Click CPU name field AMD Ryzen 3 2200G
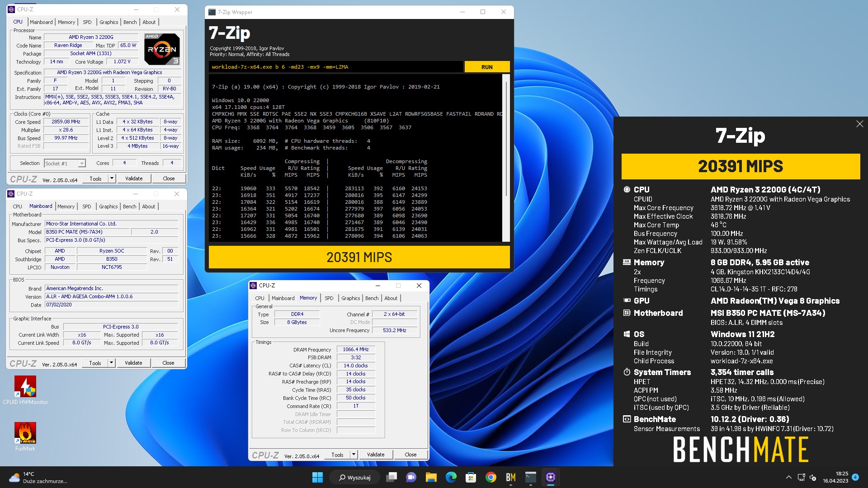This screenshot has width=868, height=488. click(91, 37)
